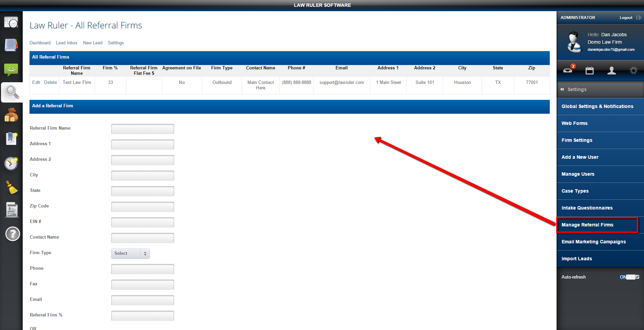Select the magnifying glass search icon
This screenshot has width=644, height=330.
12,92
